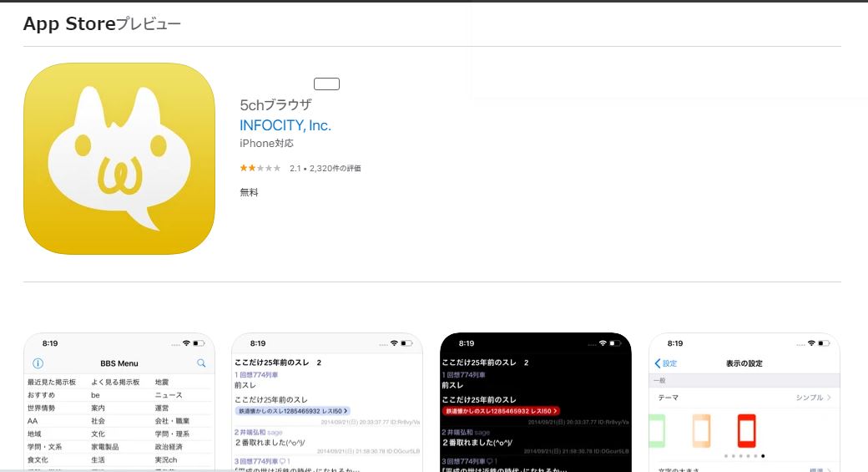Open the INFOCITY, Inc. developer link

pos(285,126)
